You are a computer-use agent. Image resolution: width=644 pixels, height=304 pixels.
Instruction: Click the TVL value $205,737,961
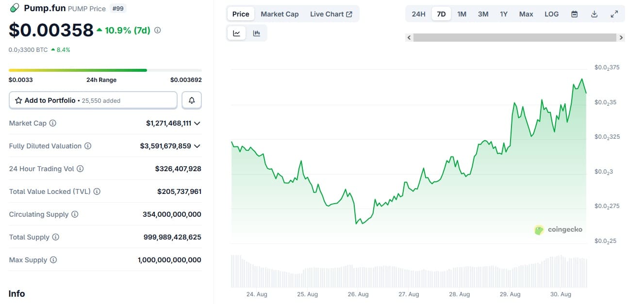coord(179,192)
